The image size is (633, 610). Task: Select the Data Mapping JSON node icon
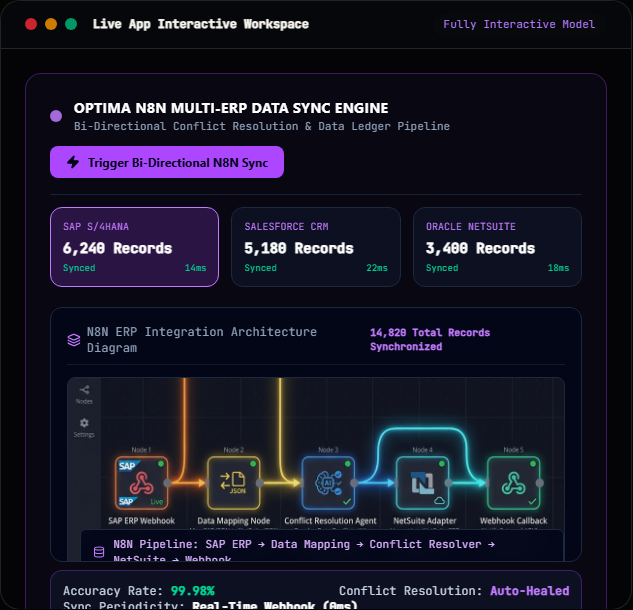click(x=233, y=483)
